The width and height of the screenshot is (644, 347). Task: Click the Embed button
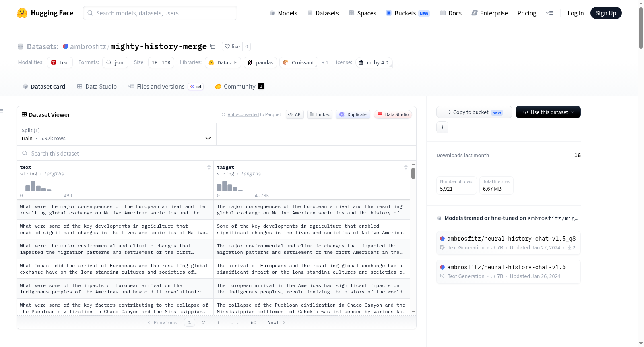[320, 114]
